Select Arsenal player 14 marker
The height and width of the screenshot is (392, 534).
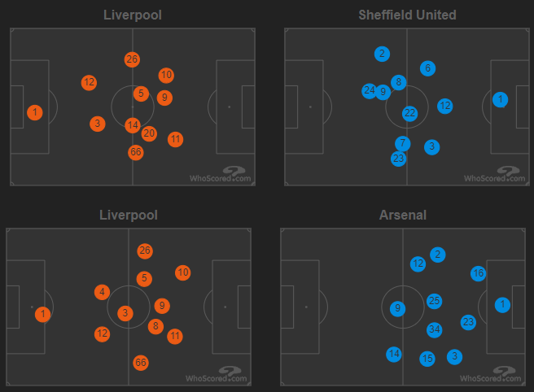coord(394,355)
